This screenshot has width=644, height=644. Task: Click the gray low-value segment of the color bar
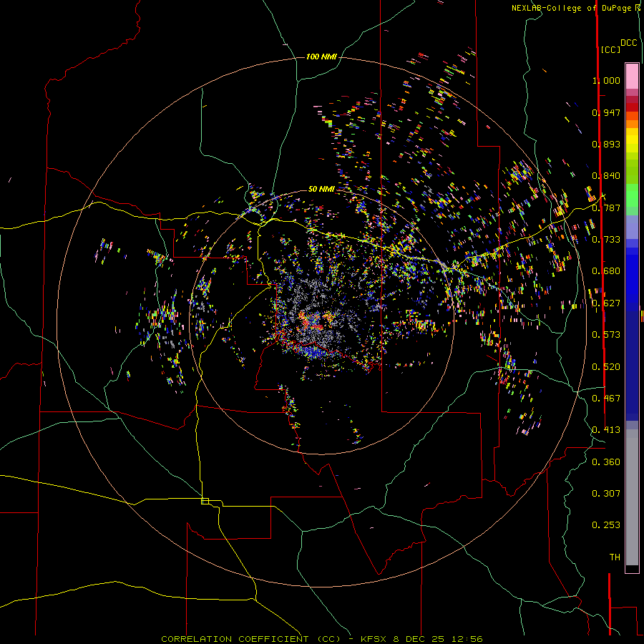[x=632, y=497]
